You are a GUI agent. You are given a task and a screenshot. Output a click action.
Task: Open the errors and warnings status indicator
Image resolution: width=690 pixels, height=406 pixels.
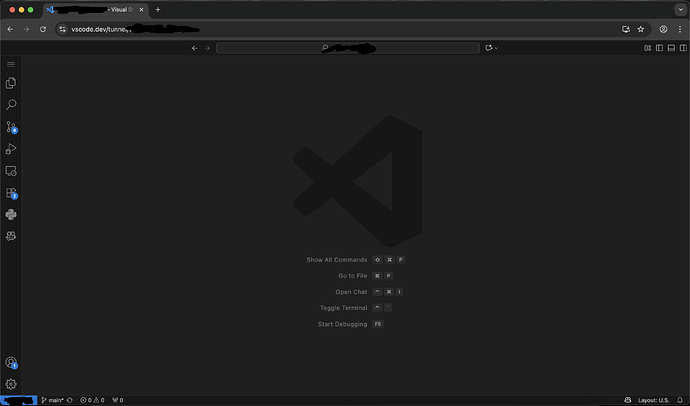[92, 400]
